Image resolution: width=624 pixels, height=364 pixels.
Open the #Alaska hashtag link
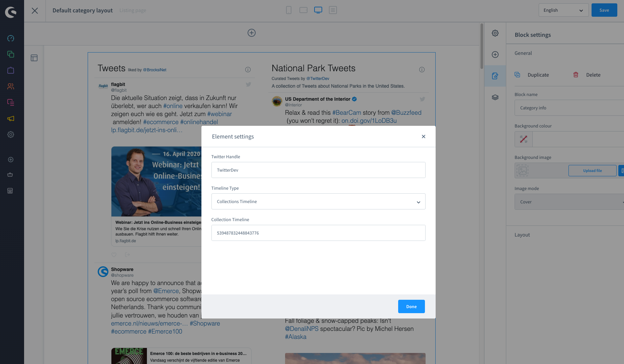[x=296, y=337]
